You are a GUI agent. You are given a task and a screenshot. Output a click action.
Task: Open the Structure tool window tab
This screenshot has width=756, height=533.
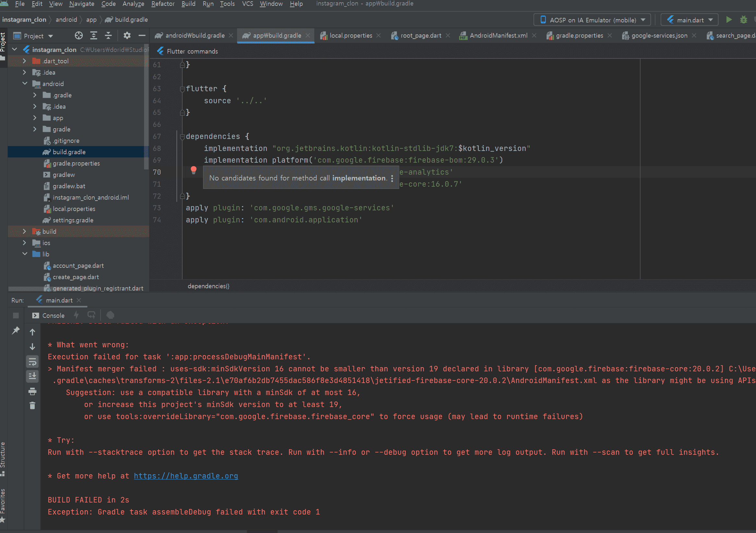pyautogui.click(x=3, y=459)
